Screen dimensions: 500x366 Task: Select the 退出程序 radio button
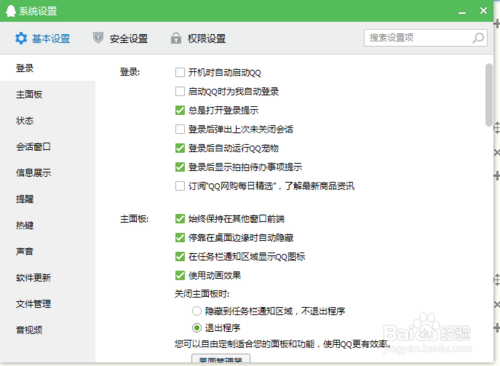(x=197, y=328)
